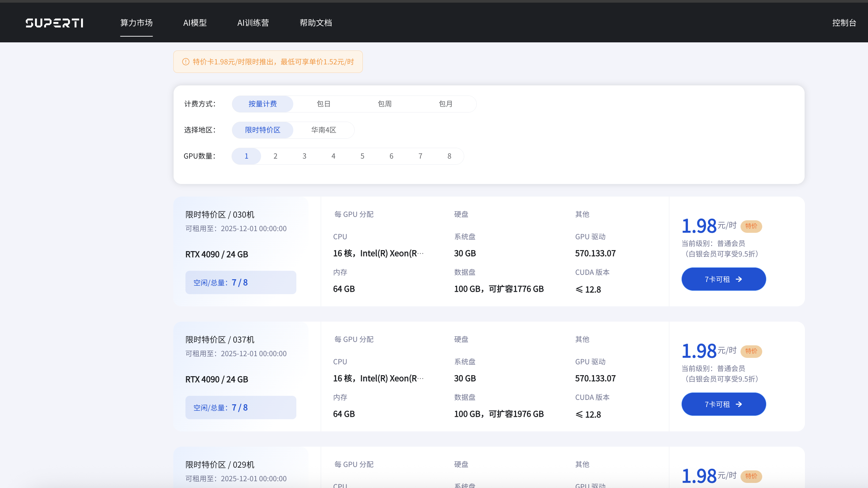Click the arrow icon on the 037机 rent button
Image resolution: width=868 pixels, height=488 pixels.
pos(739,404)
